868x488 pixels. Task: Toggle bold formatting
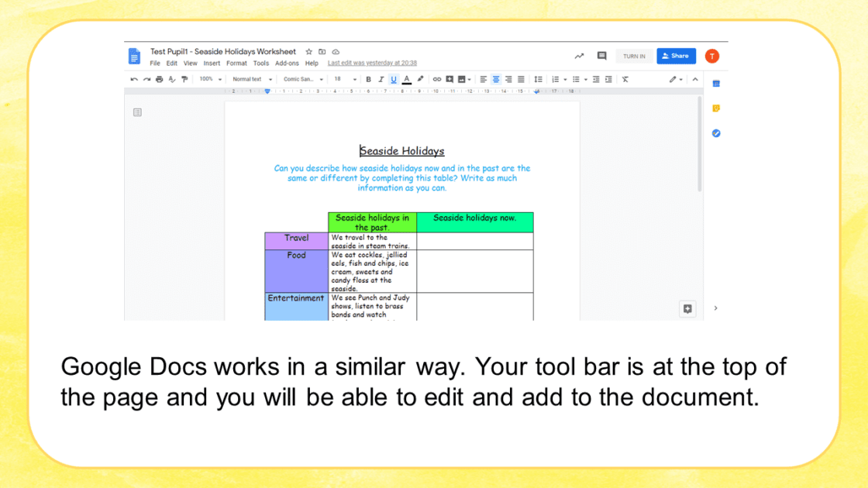(x=368, y=79)
